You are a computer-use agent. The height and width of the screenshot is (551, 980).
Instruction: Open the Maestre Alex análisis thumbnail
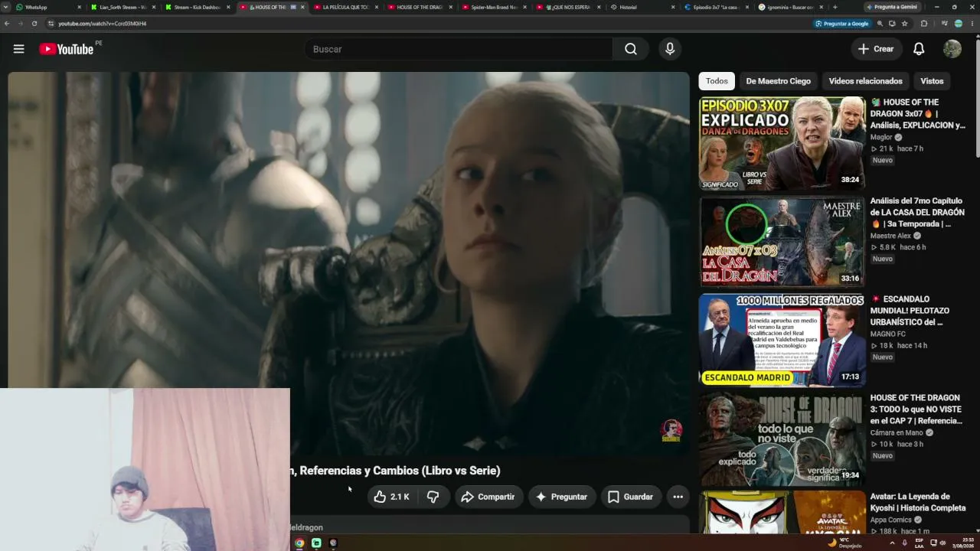[782, 242]
